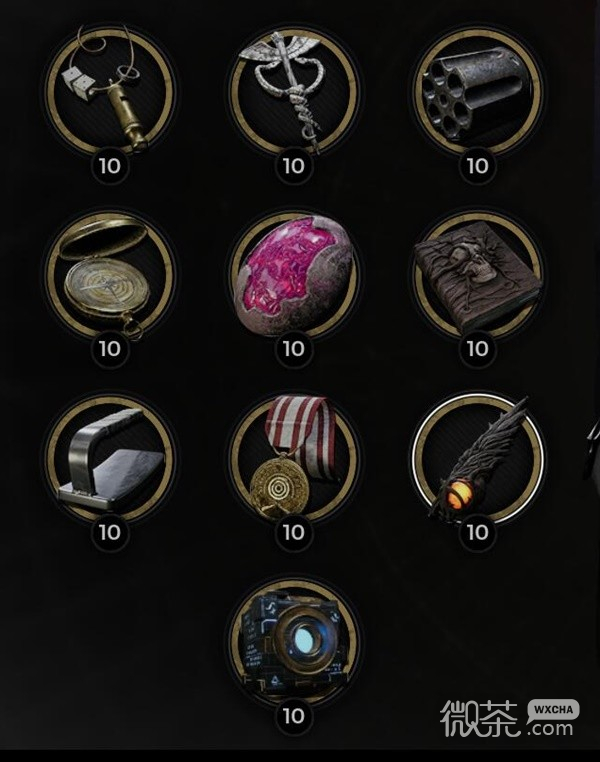
Task: Click the 10 badge under the revolver cylinder
Action: pyautogui.click(x=478, y=166)
